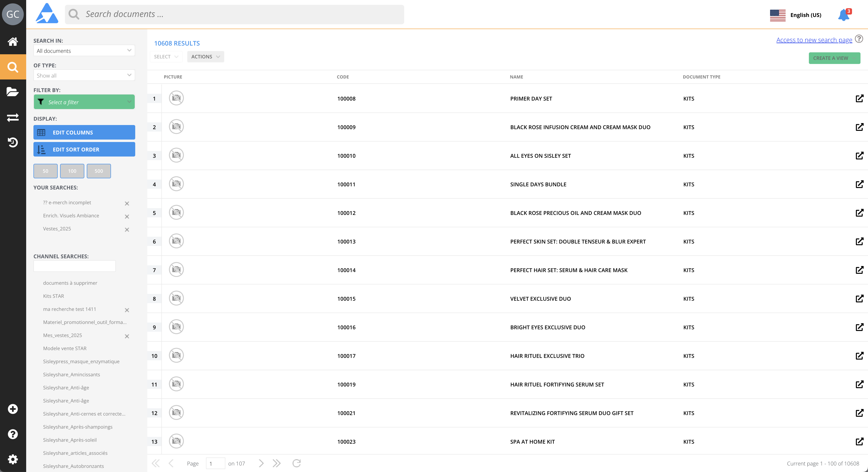
Task: Click the folder icon in left sidebar
Action: (x=13, y=92)
